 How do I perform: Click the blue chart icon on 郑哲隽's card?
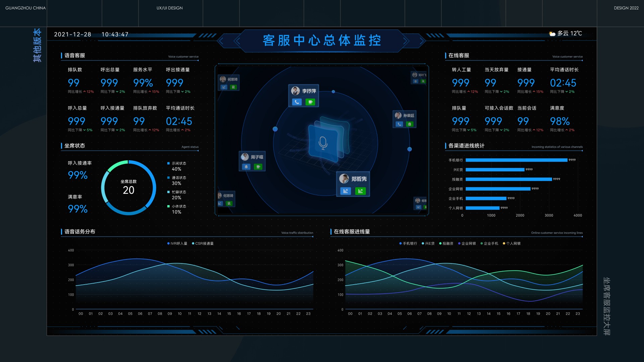pyautogui.click(x=345, y=191)
